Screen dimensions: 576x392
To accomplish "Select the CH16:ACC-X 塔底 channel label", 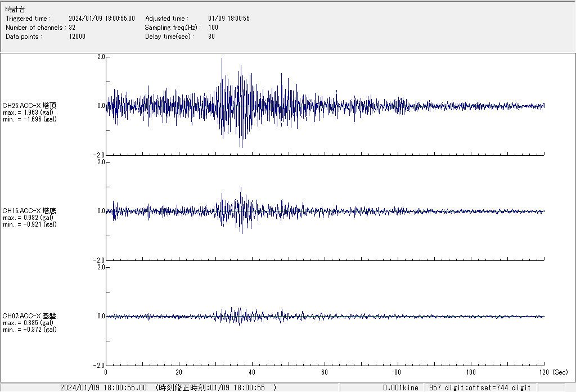I will pos(29,211).
